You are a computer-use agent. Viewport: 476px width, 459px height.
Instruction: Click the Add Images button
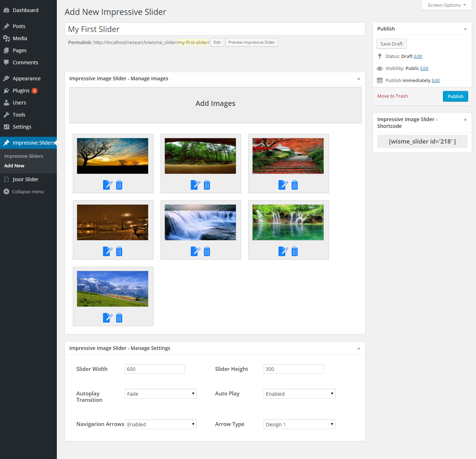tap(215, 105)
